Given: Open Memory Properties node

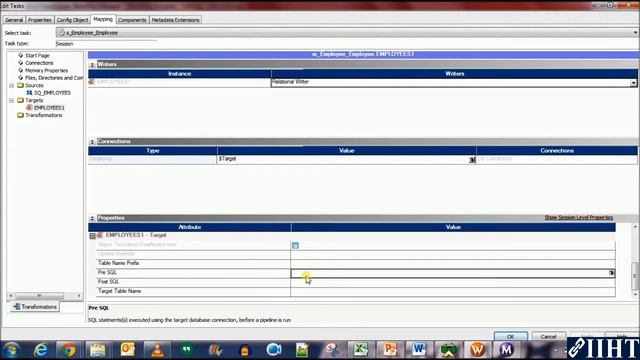Looking at the screenshot, I should (47, 70).
